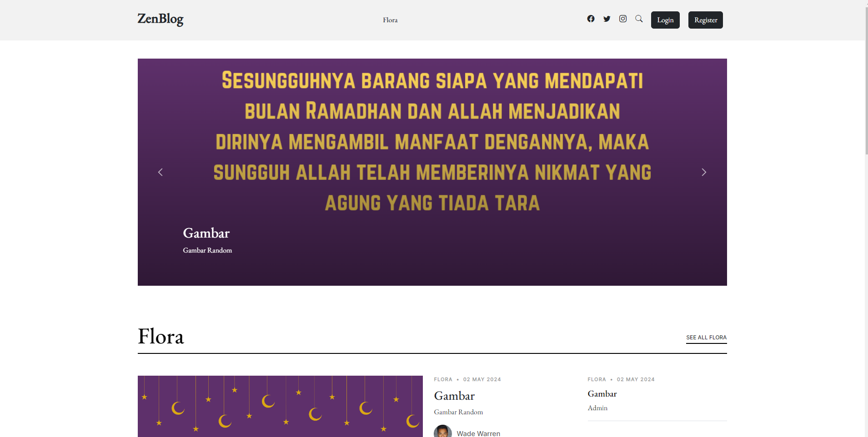The image size is (868, 437).
Task: Follow the SEE ALL FLORA link
Action: [707, 338]
